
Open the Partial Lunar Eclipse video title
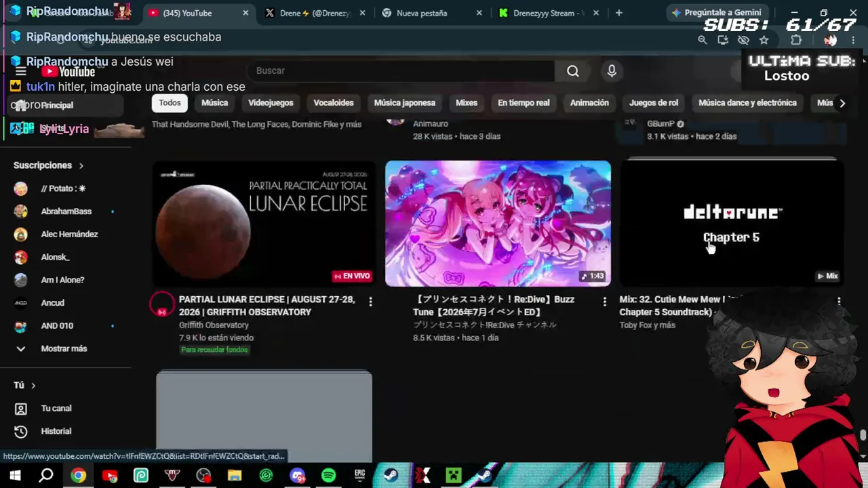click(x=267, y=306)
